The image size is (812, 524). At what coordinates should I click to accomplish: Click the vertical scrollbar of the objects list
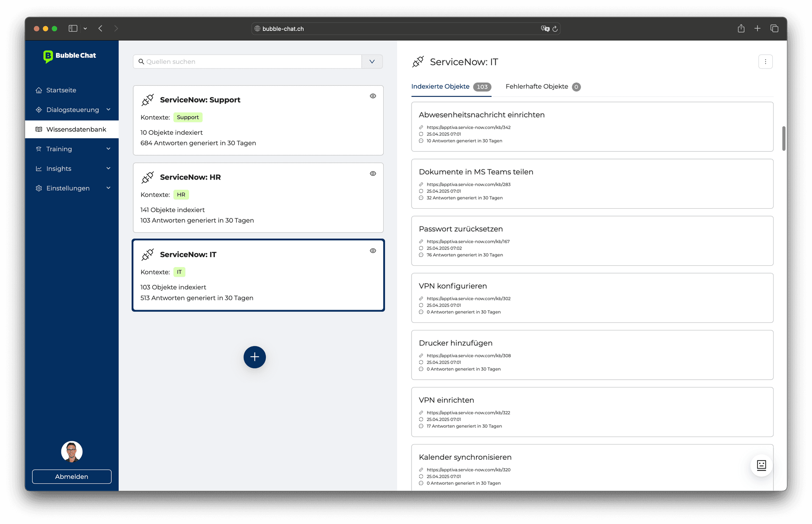point(783,139)
